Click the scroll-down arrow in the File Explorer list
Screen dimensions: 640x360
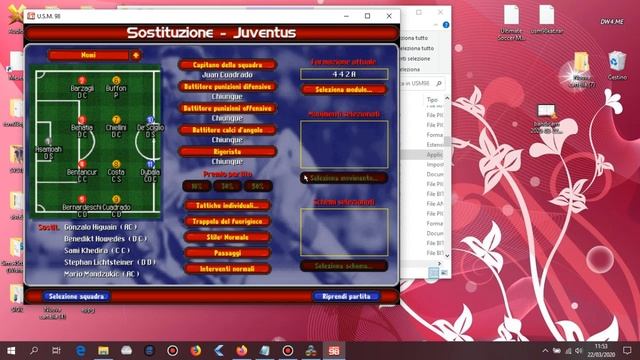[x=447, y=256]
